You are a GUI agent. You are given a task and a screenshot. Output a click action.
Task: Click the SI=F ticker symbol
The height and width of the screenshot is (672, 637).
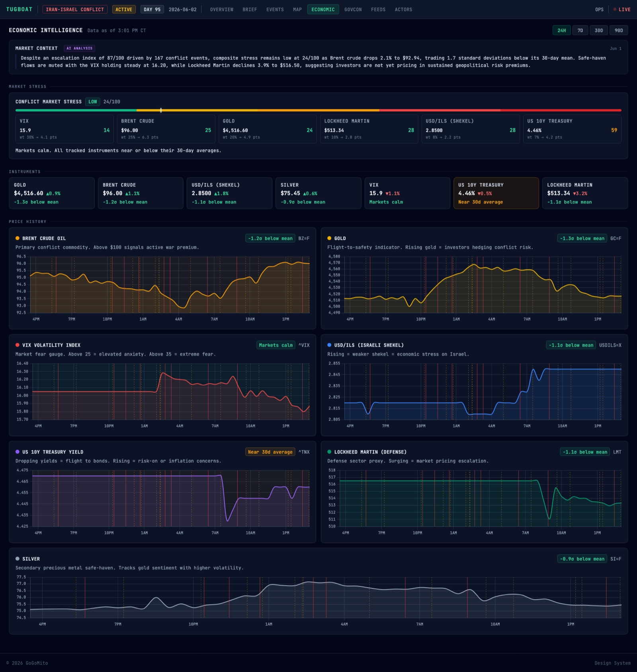[616, 559]
